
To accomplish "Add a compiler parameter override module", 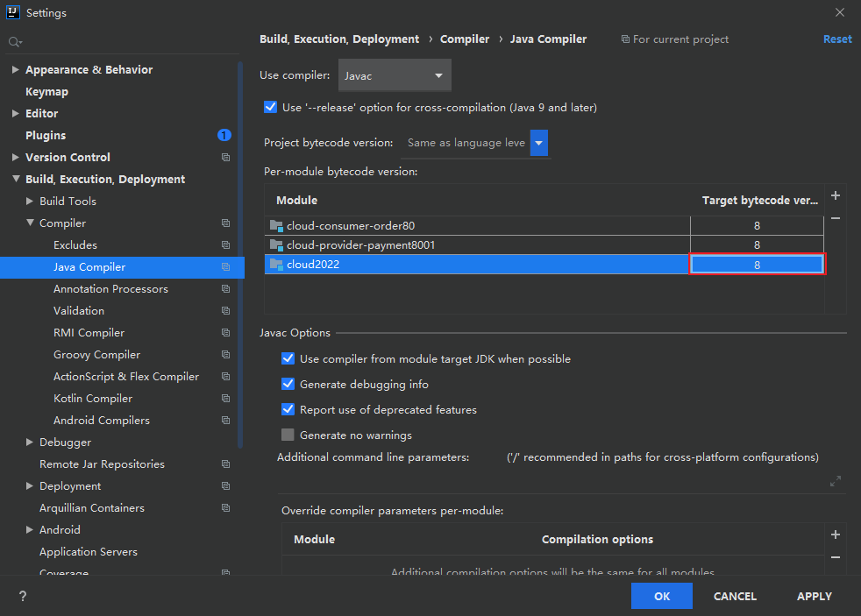I will 836,535.
